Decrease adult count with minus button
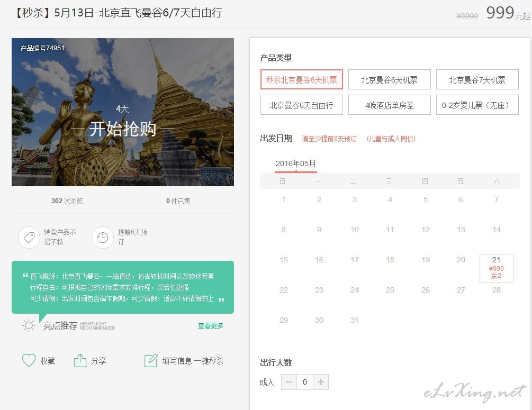This screenshot has height=410, width=532. coord(289,382)
